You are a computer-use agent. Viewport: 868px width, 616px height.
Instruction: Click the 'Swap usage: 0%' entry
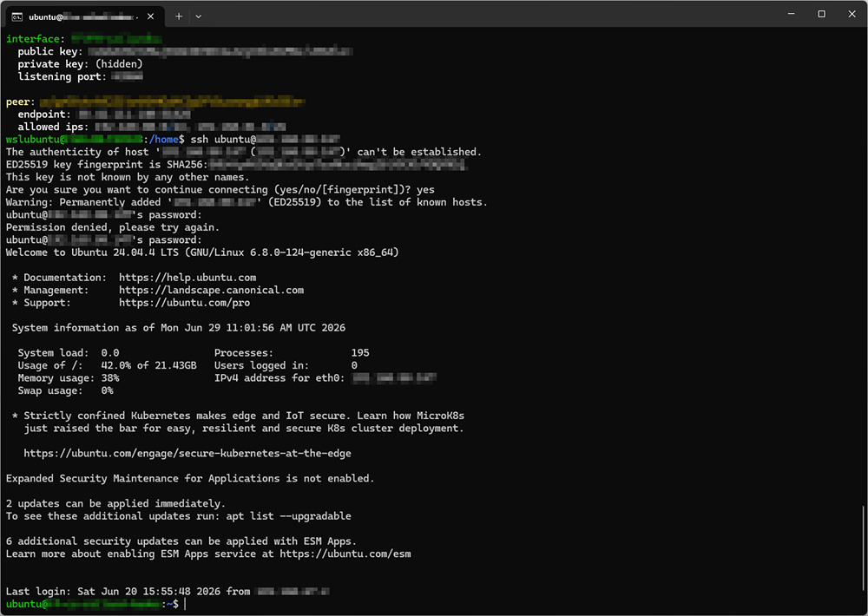click(x=65, y=390)
